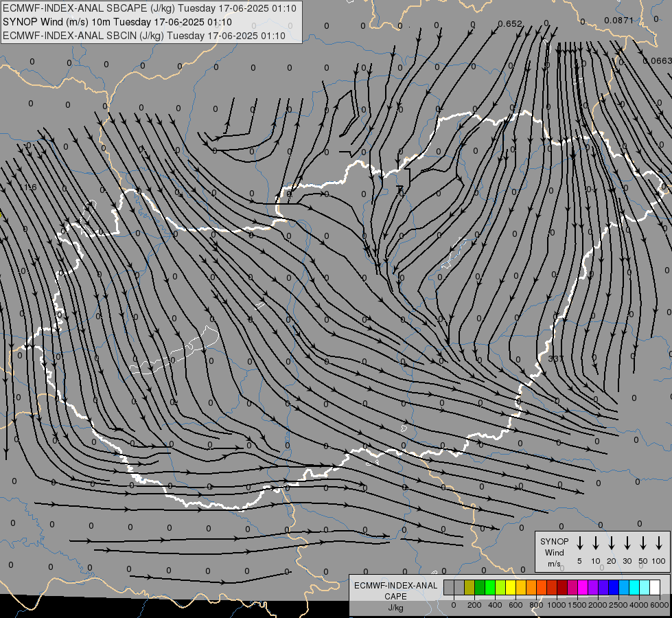The image size is (672, 618).
Task: Click the 1500 tick label on colorbar
Action: [x=577, y=605]
